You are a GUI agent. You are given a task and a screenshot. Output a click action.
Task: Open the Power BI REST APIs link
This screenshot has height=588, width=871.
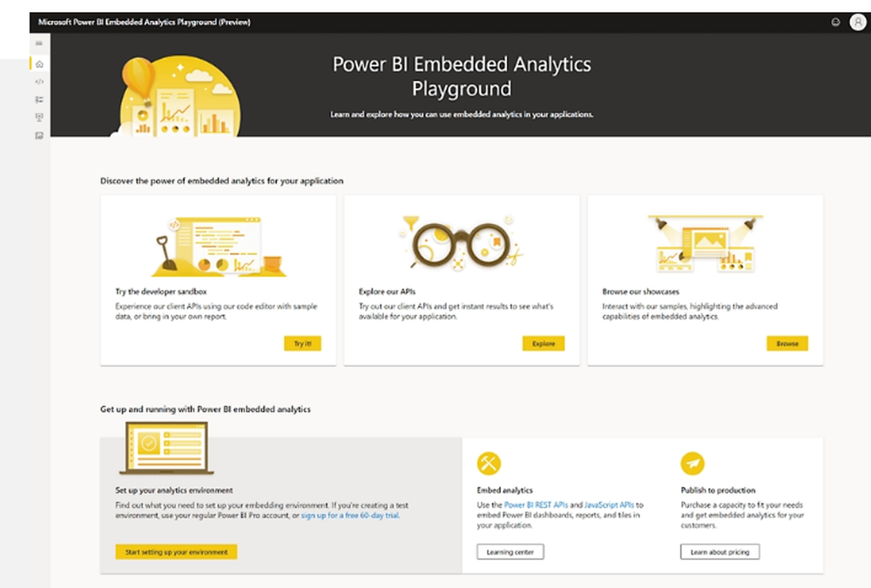[536, 504]
